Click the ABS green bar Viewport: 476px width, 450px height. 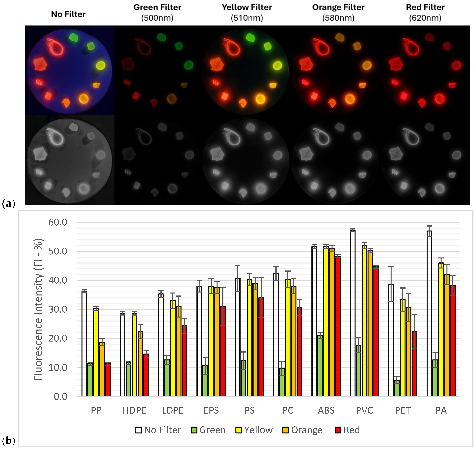click(x=320, y=366)
